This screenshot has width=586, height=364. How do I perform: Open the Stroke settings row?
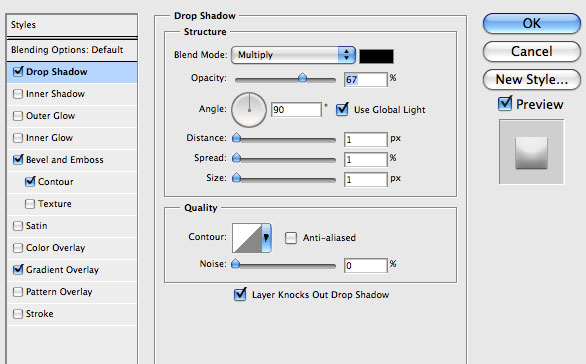point(72,314)
